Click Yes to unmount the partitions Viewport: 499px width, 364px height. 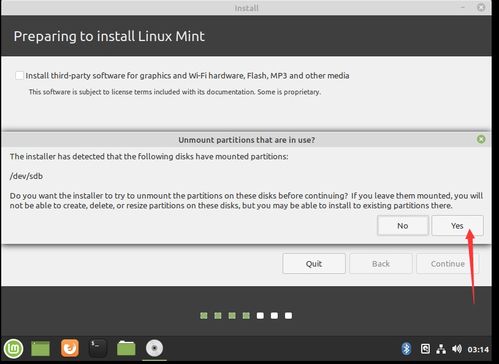point(457,226)
